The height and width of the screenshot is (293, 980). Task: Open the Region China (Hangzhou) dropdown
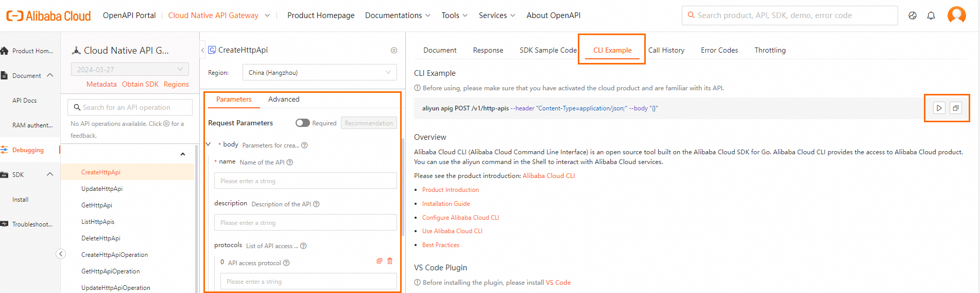tap(319, 72)
